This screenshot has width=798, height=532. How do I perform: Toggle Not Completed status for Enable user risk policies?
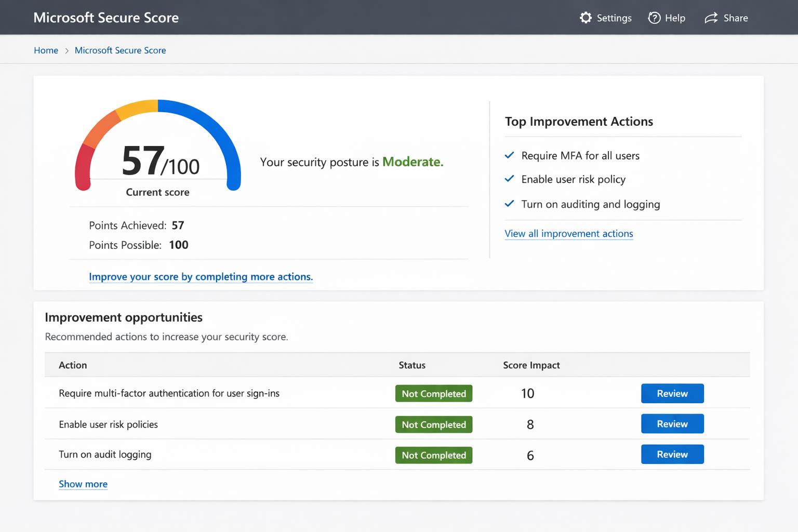433,424
